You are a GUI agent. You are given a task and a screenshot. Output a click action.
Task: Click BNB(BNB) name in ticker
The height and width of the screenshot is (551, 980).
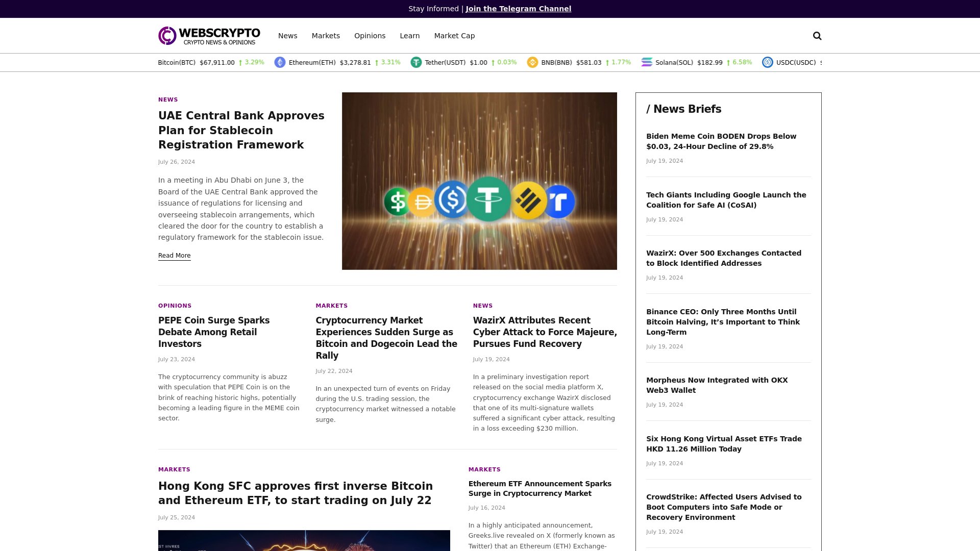click(557, 63)
